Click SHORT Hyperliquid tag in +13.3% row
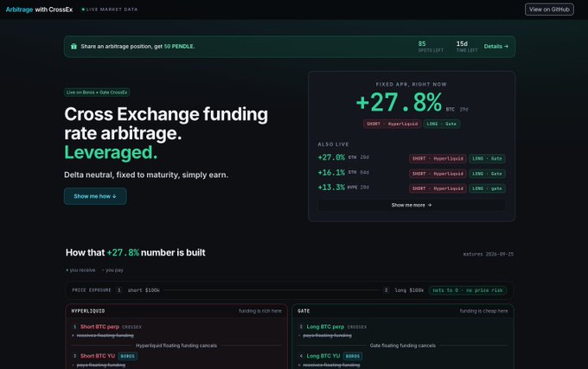Viewport: 588px width, 369px height. tap(438, 188)
